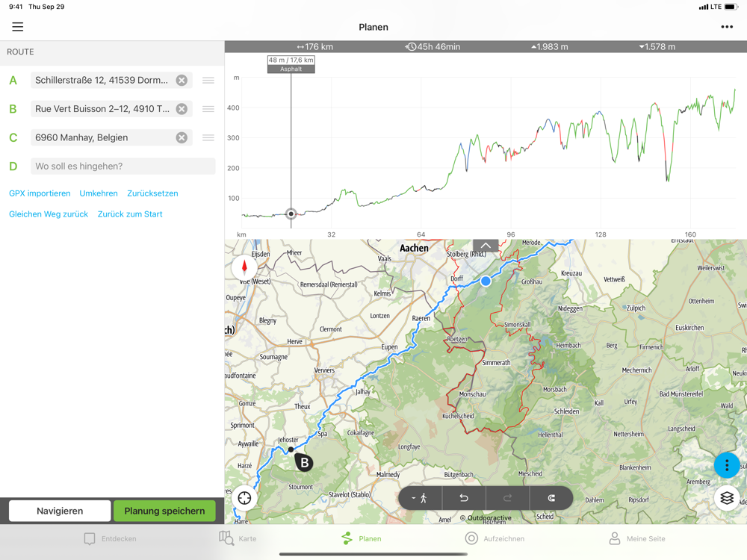This screenshot has width=747, height=560.
Task: Center map on my current location
Action: point(244,498)
